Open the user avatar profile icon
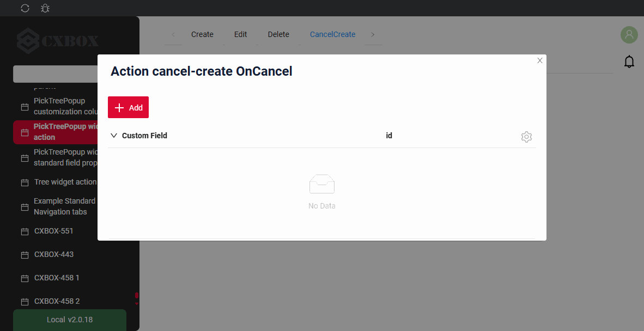The image size is (644, 331). click(x=629, y=35)
